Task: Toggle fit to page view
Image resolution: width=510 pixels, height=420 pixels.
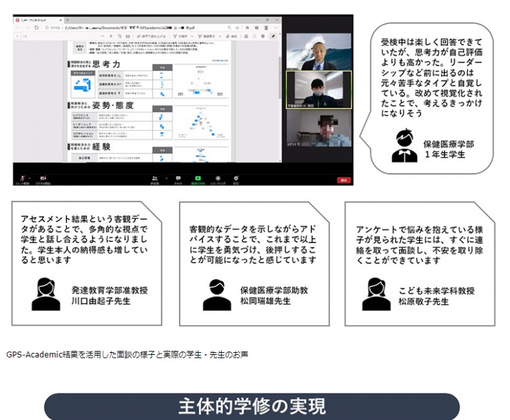Action: [127, 36]
